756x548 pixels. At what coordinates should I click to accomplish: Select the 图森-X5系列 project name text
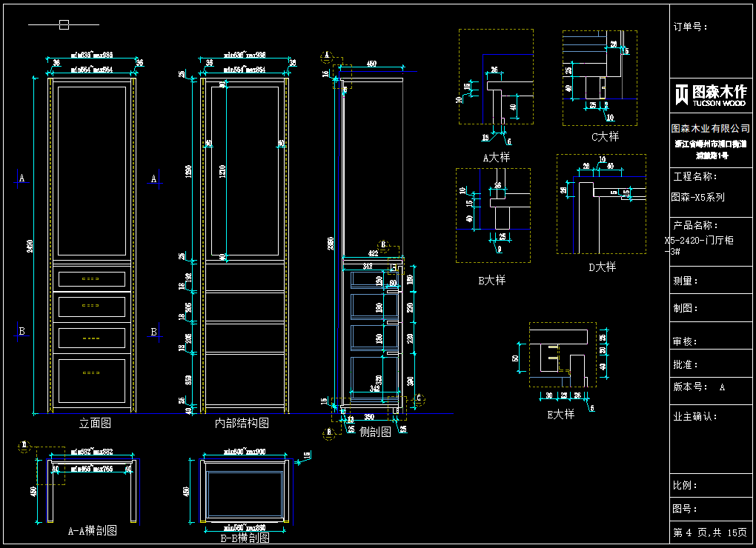pos(697,198)
